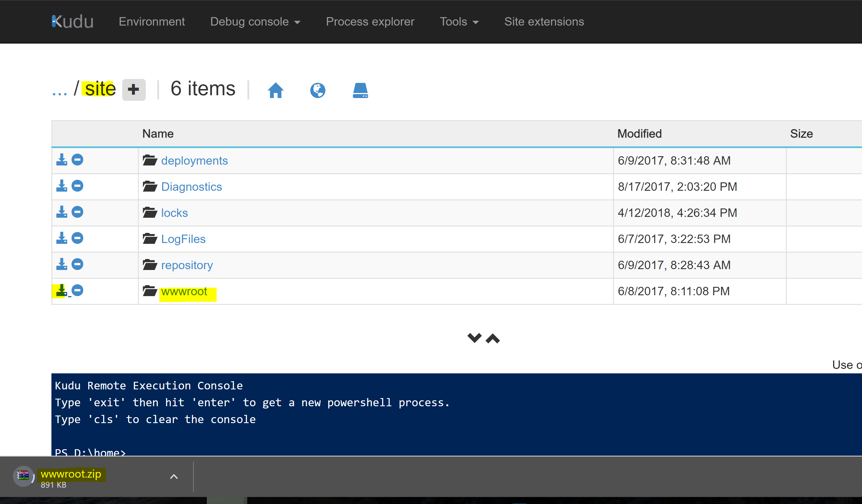Download the deployments folder as zip
The height and width of the screenshot is (504, 862).
tap(62, 160)
